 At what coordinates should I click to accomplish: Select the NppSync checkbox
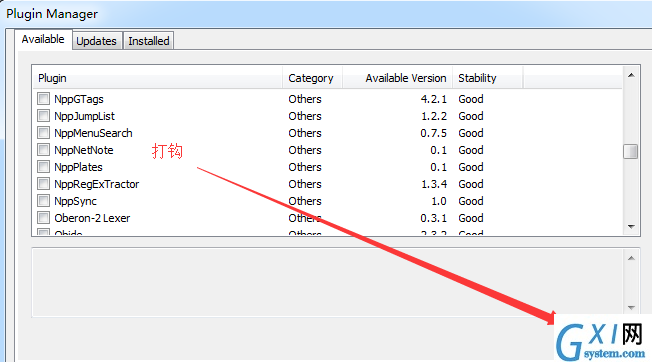[43, 201]
